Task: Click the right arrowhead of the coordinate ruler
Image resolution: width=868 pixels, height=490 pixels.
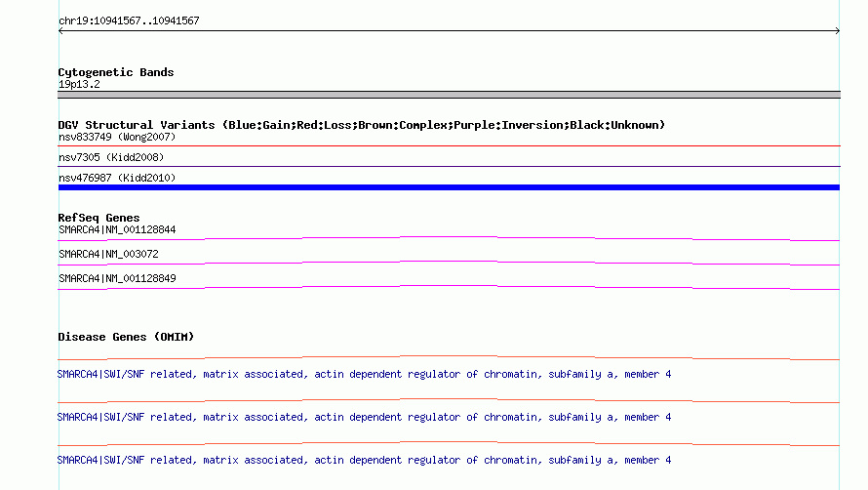Action: 838,31
